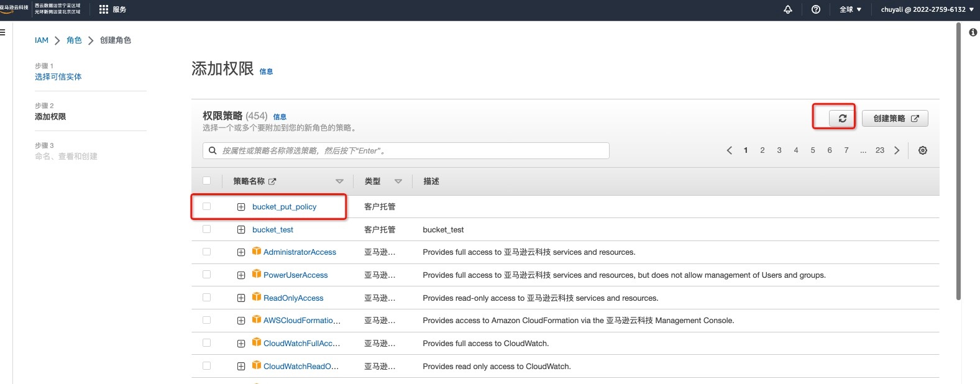Expand the PowerUserAccess row details
The width and height of the screenshot is (980, 384).
(x=241, y=275)
